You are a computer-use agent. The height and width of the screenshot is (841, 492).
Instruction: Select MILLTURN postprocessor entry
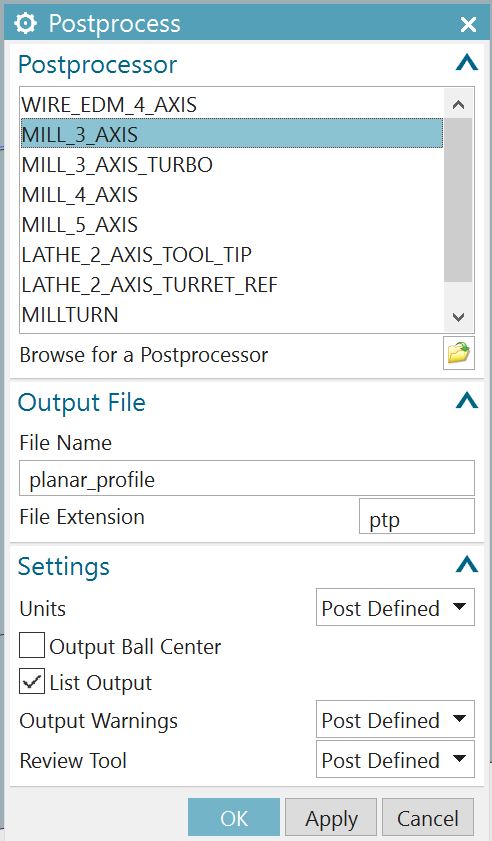click(232, 314)
